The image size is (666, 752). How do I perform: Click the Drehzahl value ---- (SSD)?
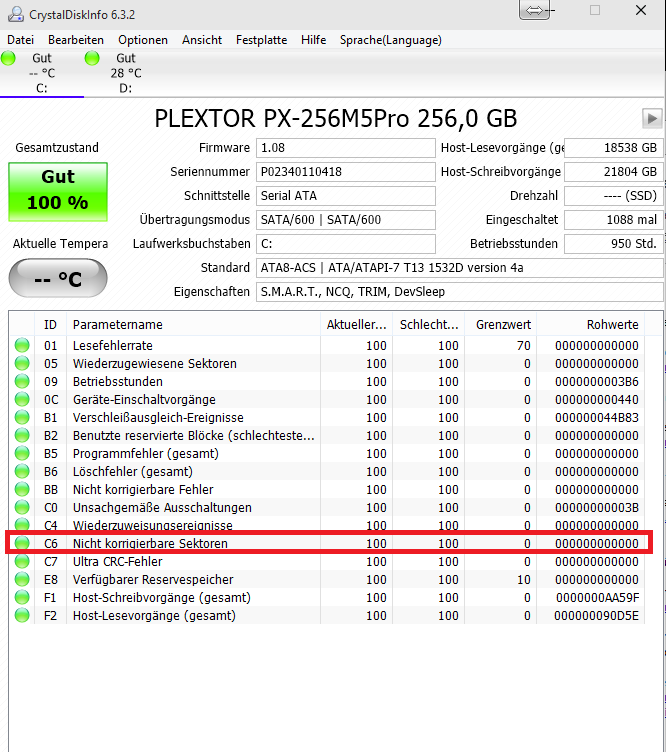[x=614, y=196]
